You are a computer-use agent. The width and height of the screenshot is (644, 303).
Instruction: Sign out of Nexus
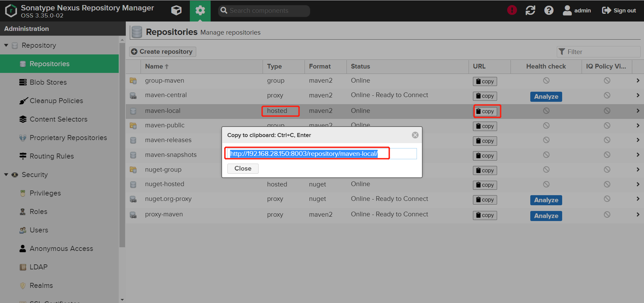click(x=619, y=10)
